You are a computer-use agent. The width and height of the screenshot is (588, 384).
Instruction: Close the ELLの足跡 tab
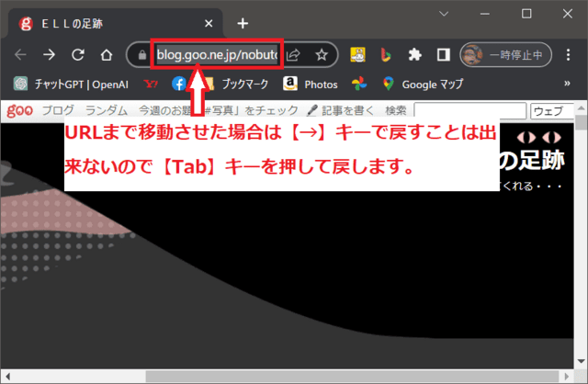pos(212,23)
